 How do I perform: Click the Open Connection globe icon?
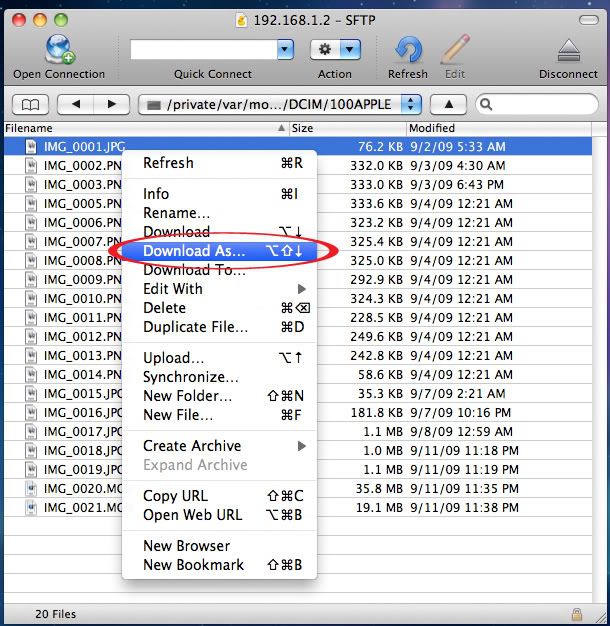pyautogui.click(x=59, y=50)
